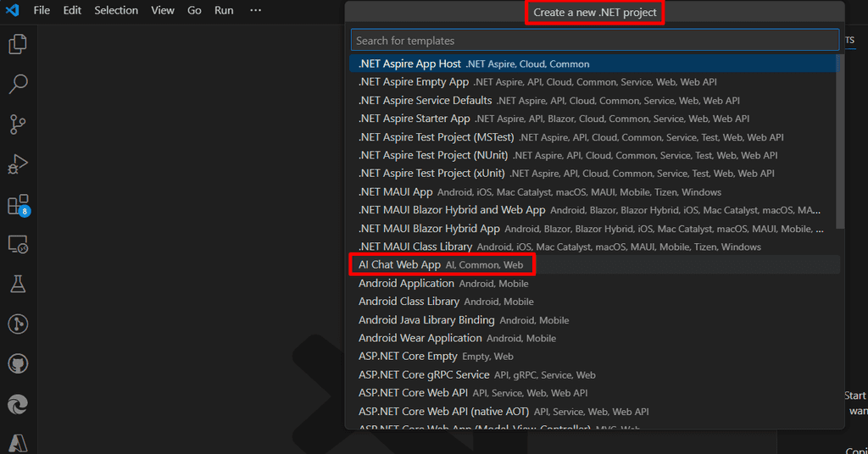Select AI Chat Web App template

[x=594, y=264]
